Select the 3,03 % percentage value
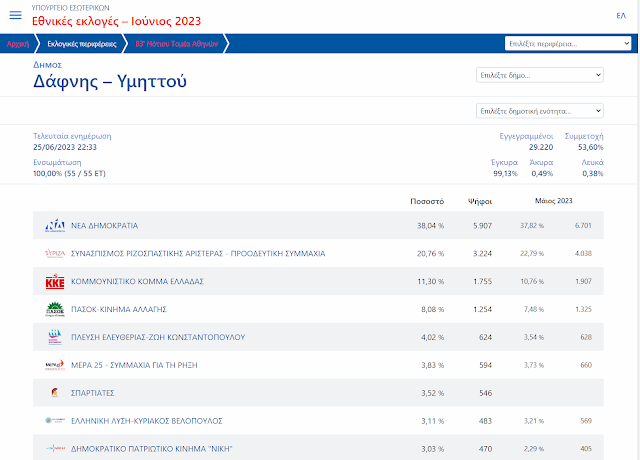Viewport: 640px width, 460px height. pos(432,449)
